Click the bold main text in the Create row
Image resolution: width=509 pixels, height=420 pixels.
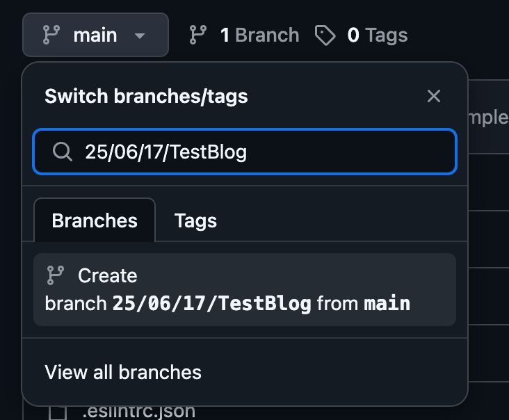click(387, 304)
